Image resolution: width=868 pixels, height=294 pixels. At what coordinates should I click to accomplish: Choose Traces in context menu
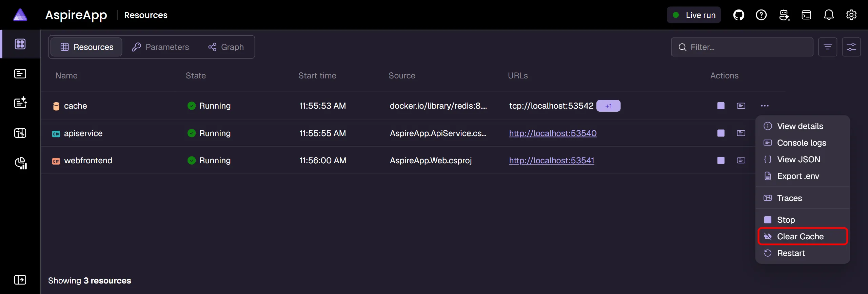pos(803,198)
